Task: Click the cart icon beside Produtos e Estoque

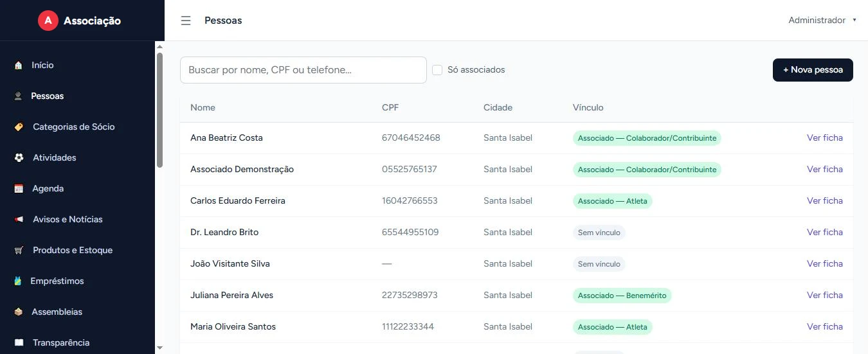Action: click(x=19, y=250)
